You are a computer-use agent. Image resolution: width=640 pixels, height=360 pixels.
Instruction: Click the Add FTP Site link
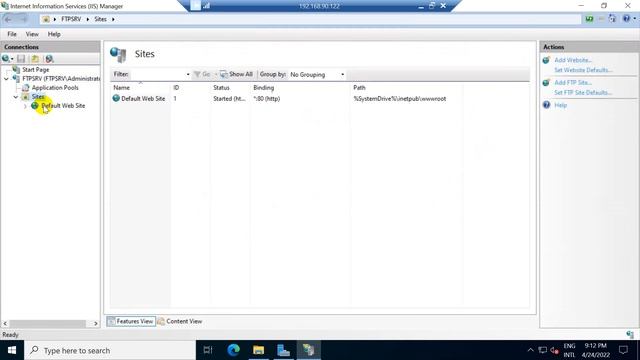pos(573,82)
